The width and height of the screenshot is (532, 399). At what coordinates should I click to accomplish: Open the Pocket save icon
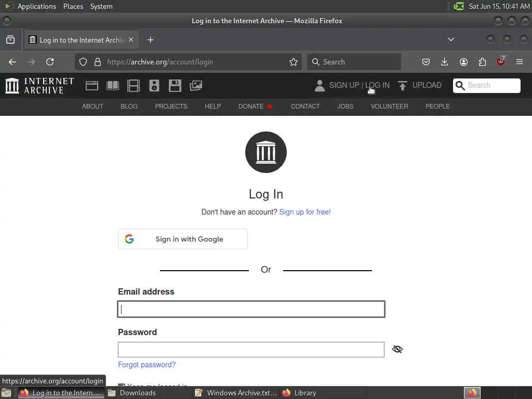coord(426,62)
